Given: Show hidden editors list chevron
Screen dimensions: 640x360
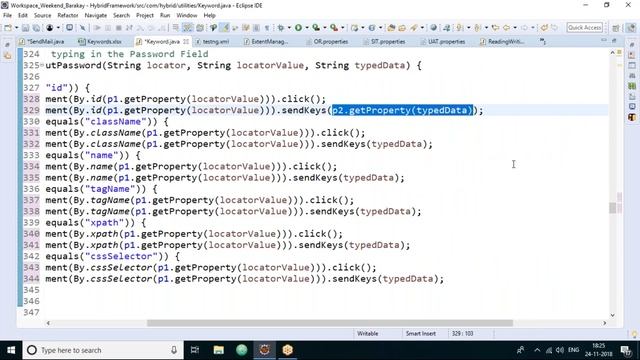Looking at the screenshot, I should point(543,41).
